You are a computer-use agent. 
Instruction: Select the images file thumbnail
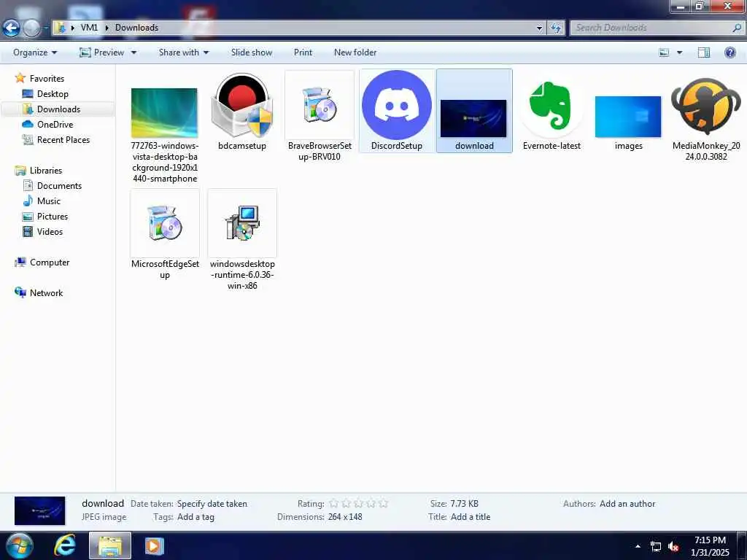point(628,117)
